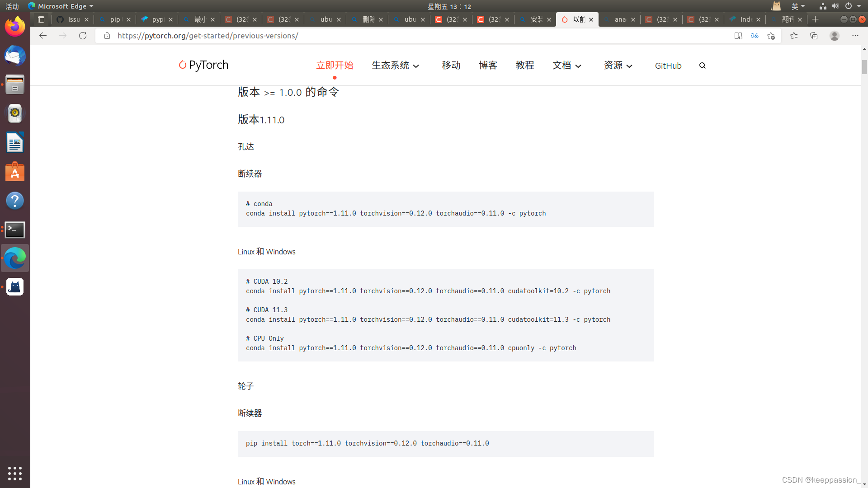Image resolution: width=868 pixels, height=488 pixels.
Task: Open the input language 英 indicator menu
Action: (x=798, y=6)
